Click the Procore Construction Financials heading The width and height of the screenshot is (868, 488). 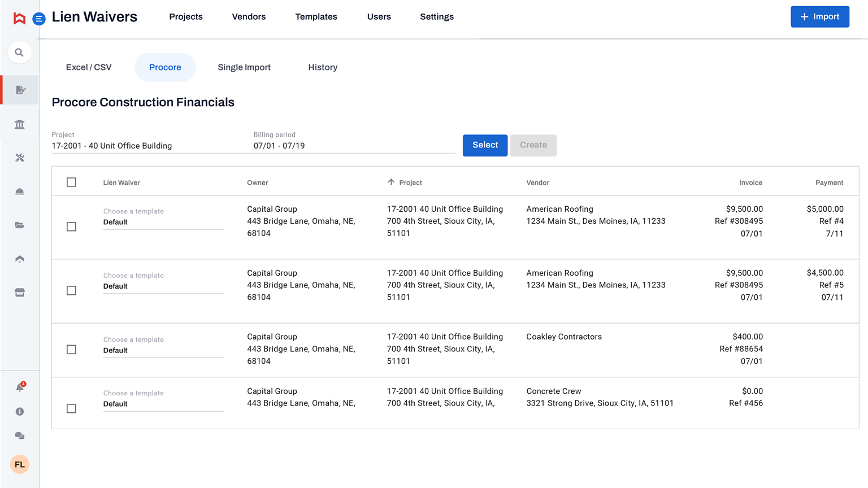click(143, 102)
